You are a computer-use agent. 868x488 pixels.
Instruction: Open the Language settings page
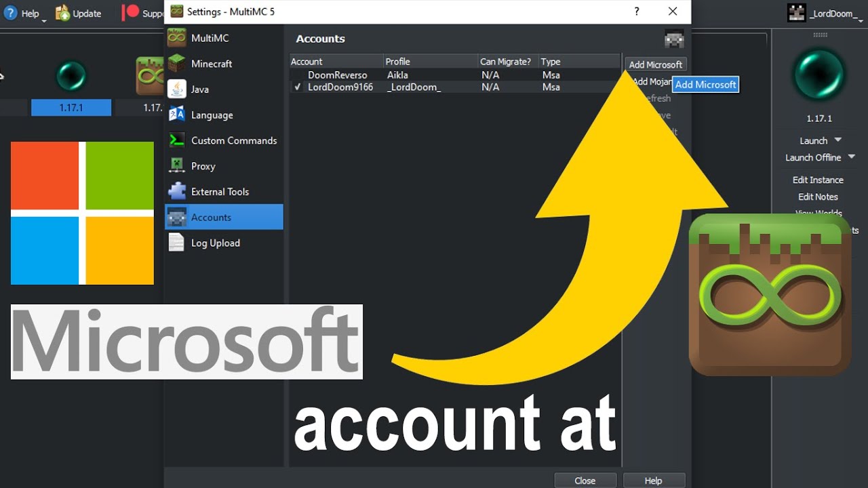(224, 115)
